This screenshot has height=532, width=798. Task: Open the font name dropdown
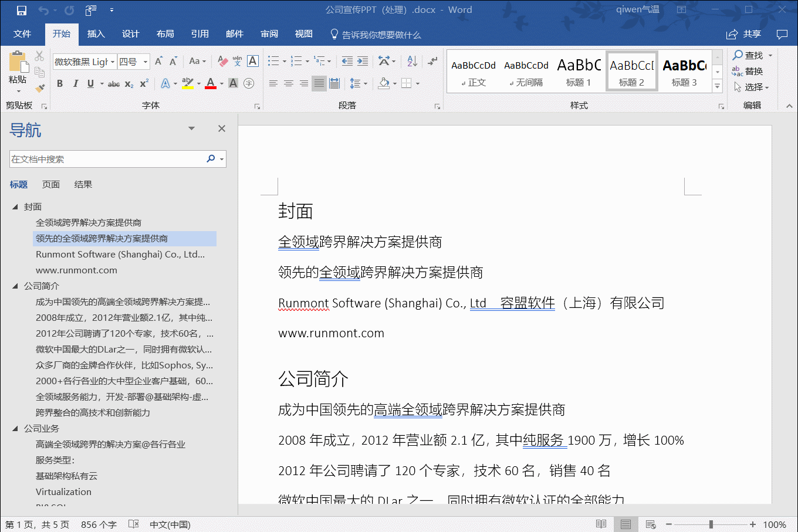point(112,62)
